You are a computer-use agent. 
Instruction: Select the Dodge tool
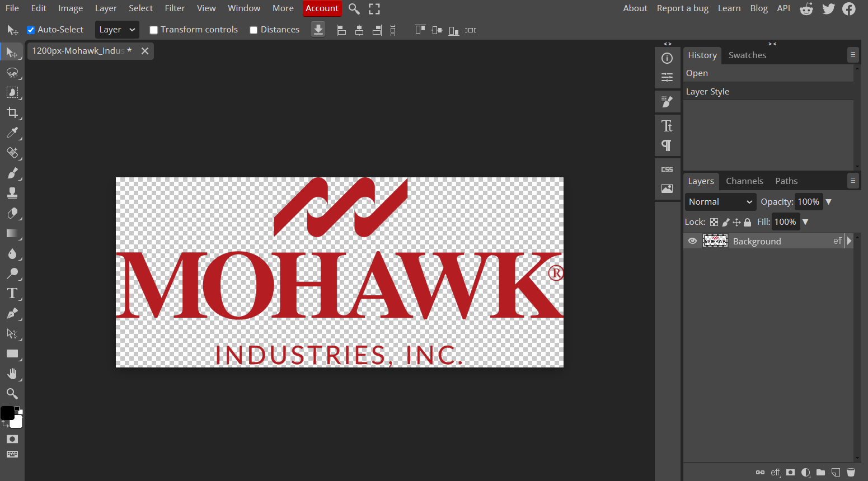coord(12,273)
